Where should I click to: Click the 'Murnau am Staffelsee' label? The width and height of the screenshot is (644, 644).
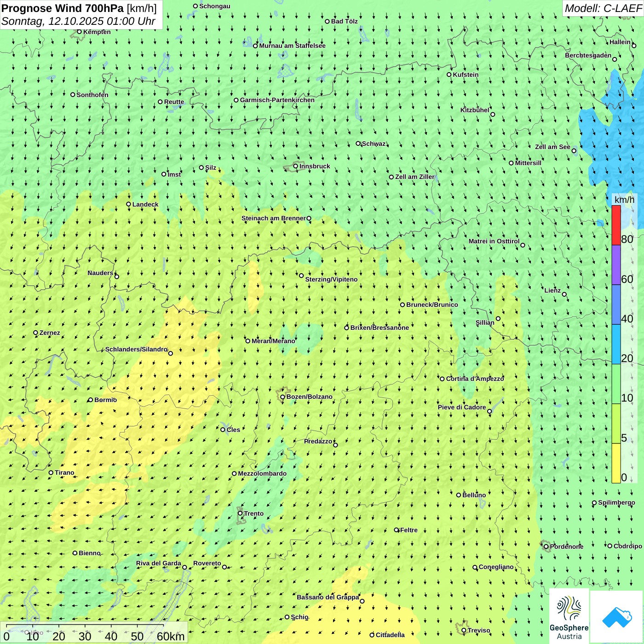(292, 46)
